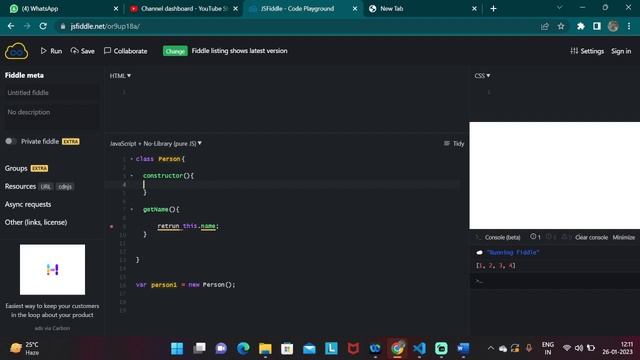Open McAfee from the taskbar
Screen dimensions: 640x360
point(353,349)
